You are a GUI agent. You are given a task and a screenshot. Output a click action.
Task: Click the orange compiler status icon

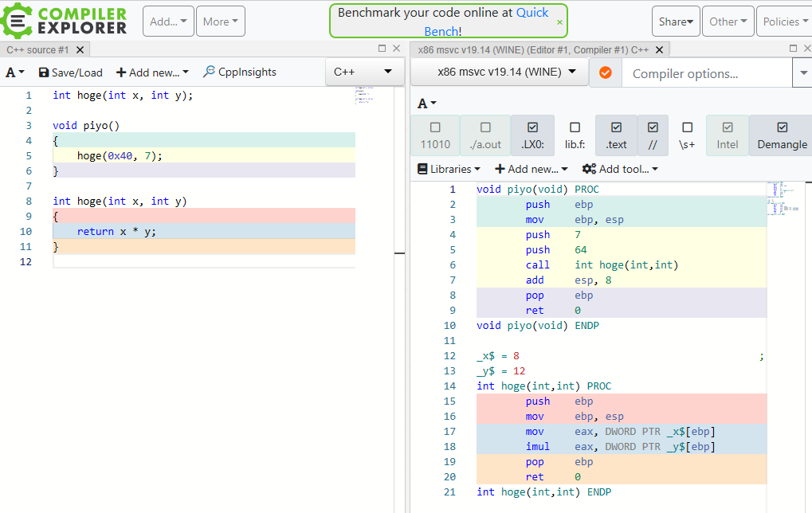[x=605, y=72]
